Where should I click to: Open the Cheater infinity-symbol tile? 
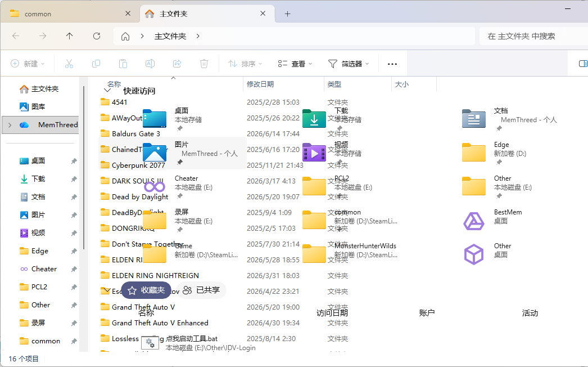tap(155, 187)
